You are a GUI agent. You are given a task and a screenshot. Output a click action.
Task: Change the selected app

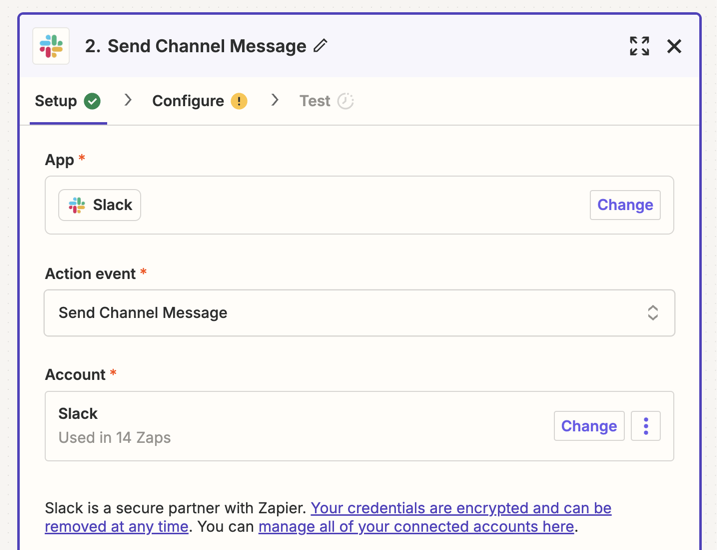pos(625,205)
